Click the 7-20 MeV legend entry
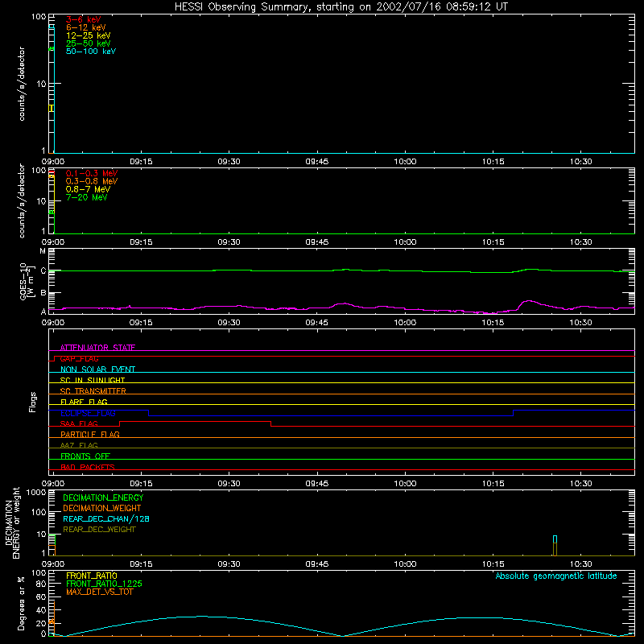 click(87, 197)
